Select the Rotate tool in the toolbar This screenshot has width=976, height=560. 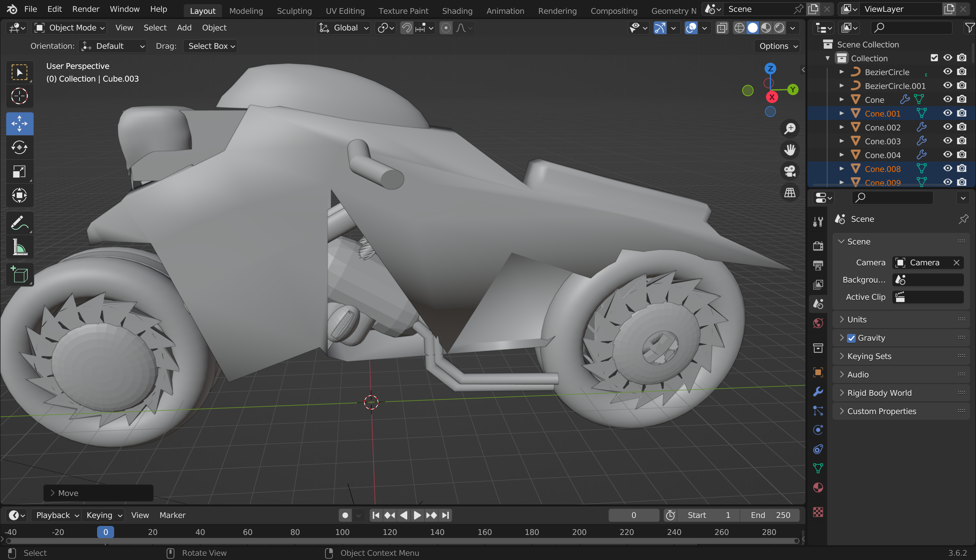pos(19,148)
